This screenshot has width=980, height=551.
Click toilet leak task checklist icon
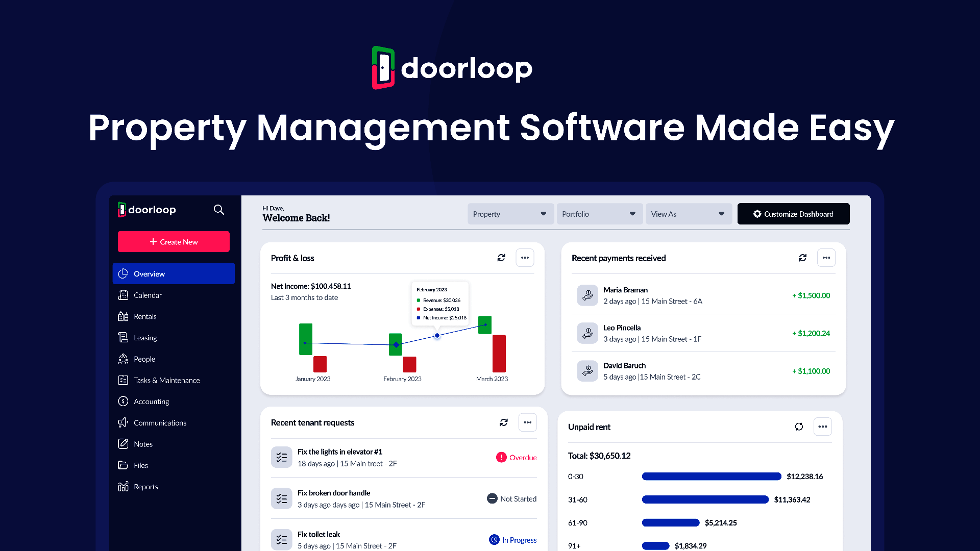pyautogui.click(x=282, y=540)
